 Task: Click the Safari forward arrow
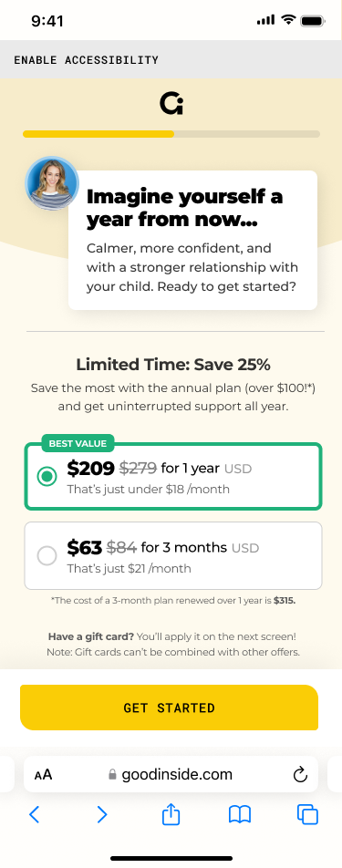coord(102,814)
